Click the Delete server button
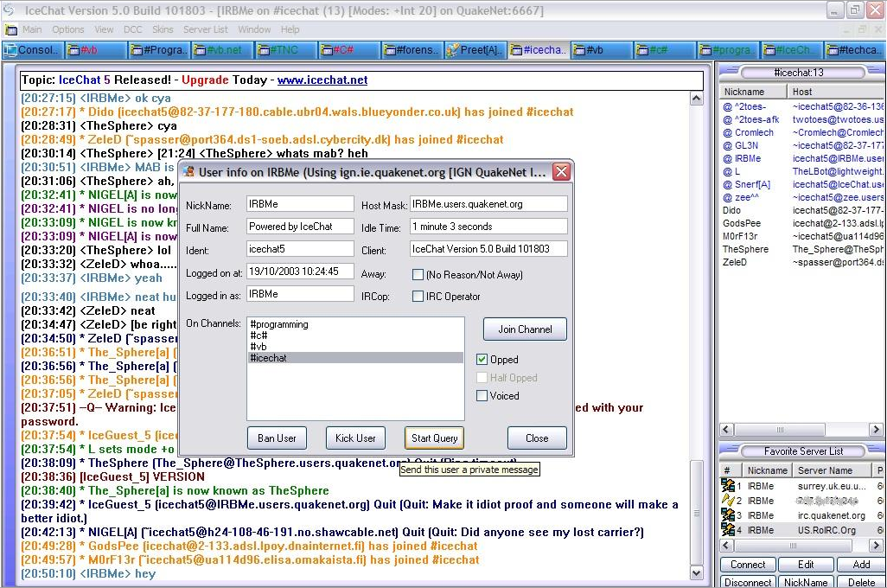 861,582
